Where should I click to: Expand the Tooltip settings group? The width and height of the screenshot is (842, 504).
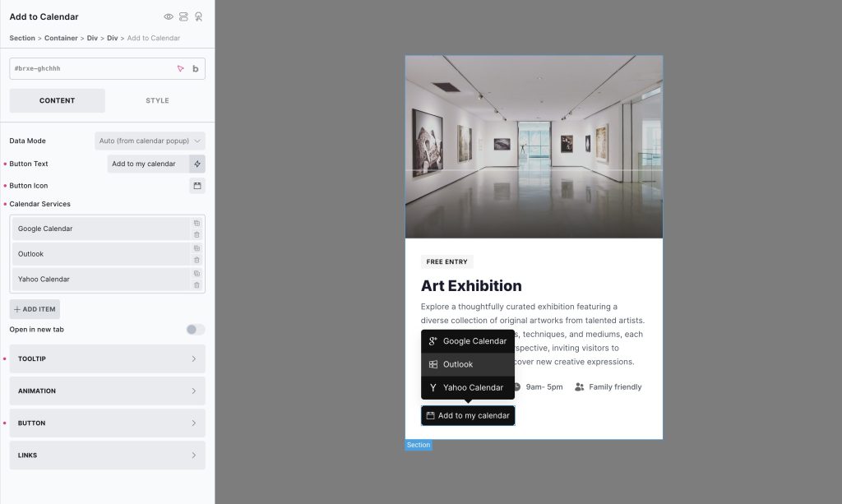[x=108, y=358]
